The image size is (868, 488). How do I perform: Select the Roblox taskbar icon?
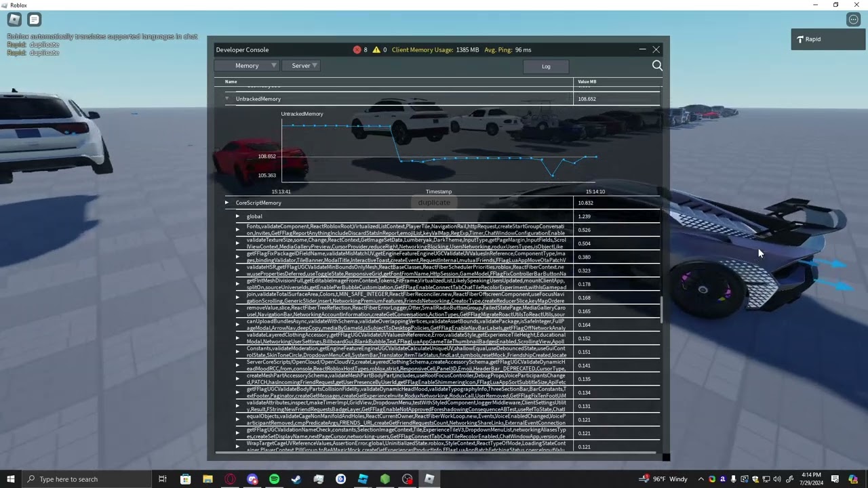pyautogui.click(x=429, y=479)
